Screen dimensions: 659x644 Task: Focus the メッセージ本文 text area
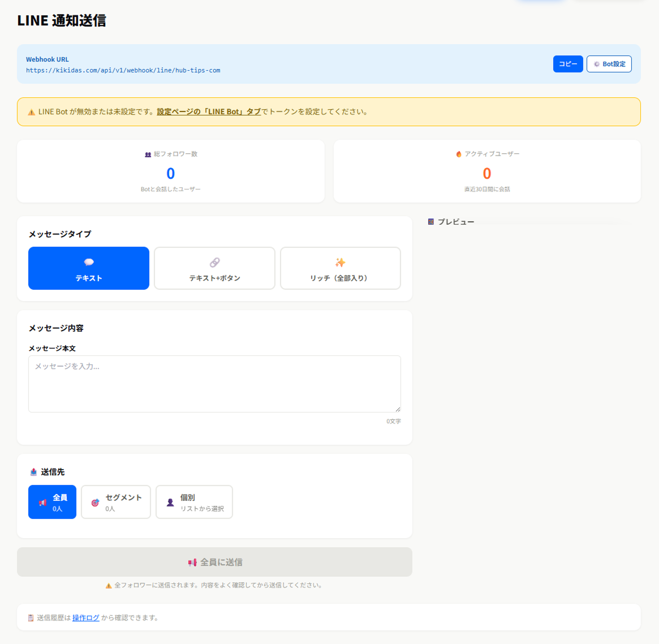tap(214, 384)
